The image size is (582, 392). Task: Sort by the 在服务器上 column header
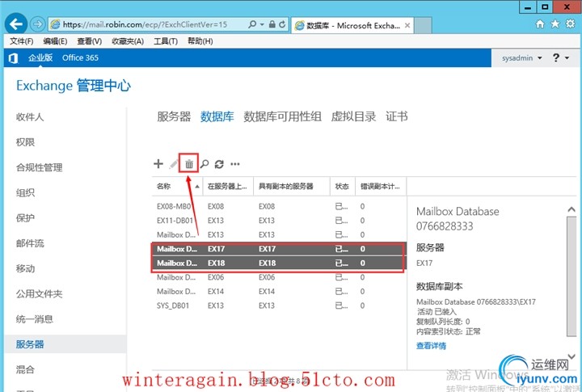(228, 187)
